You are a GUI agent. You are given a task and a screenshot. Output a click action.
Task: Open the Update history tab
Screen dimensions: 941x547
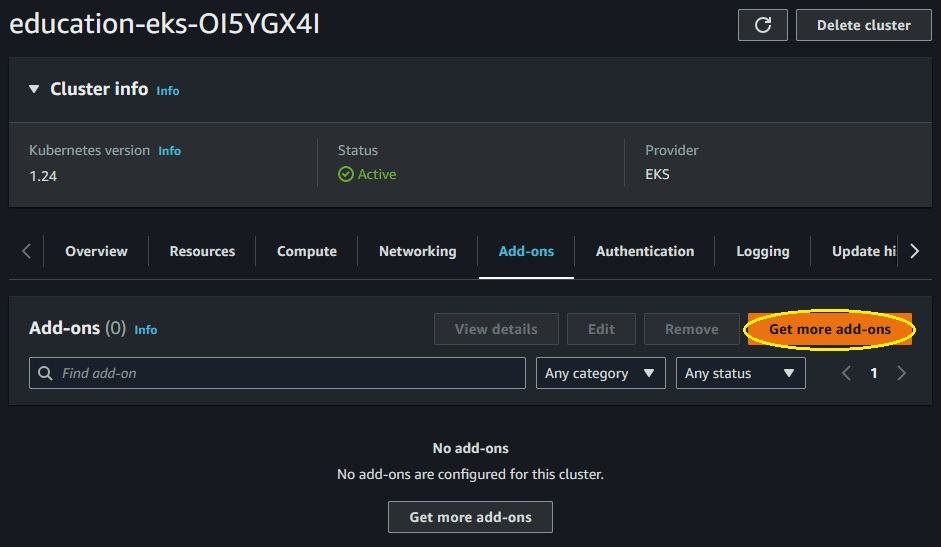[863, 251]
